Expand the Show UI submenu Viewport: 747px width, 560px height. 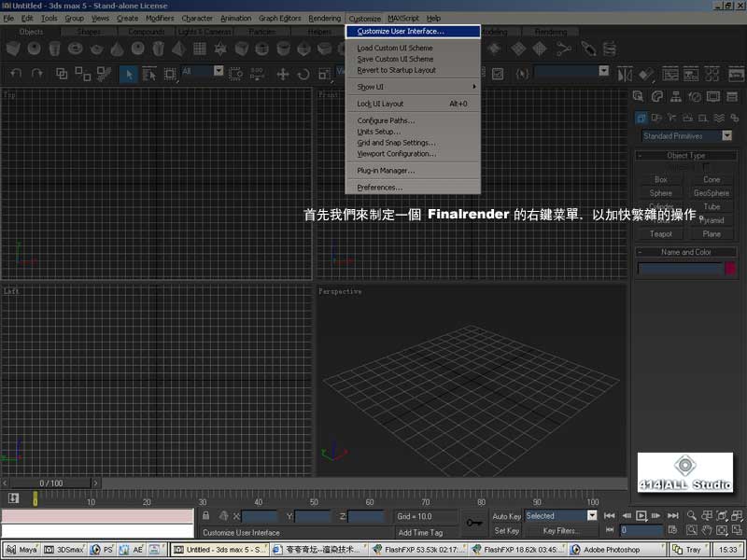413,87
